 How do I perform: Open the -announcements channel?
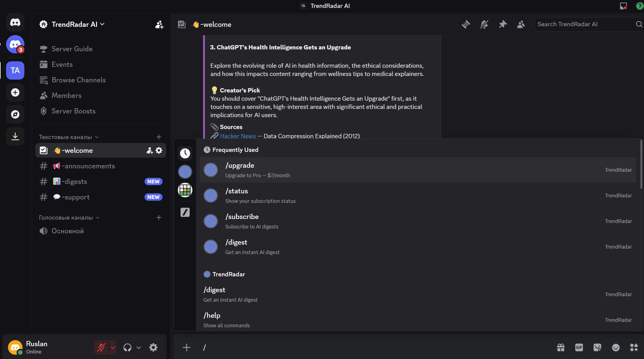click(101, 166)
